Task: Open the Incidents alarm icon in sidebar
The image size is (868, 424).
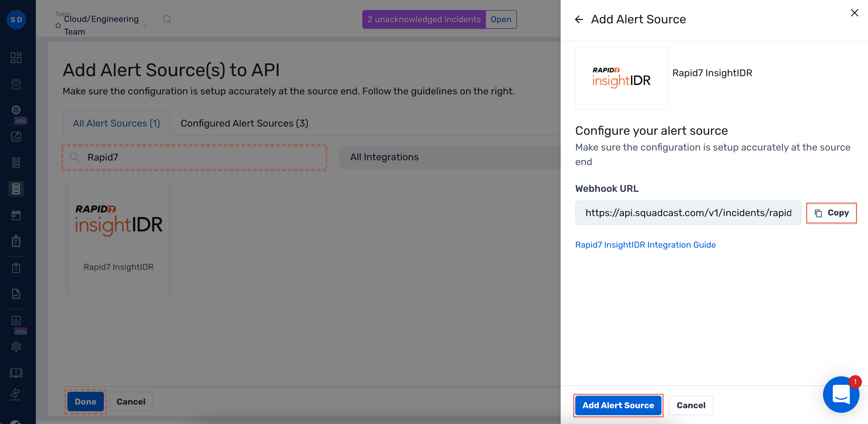Action: point(16,84)
